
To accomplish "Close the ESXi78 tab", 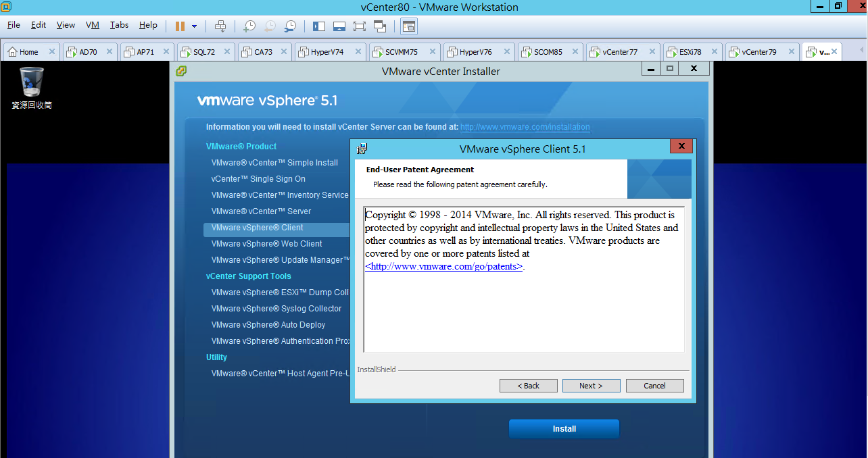I will (x=715, y=52).
